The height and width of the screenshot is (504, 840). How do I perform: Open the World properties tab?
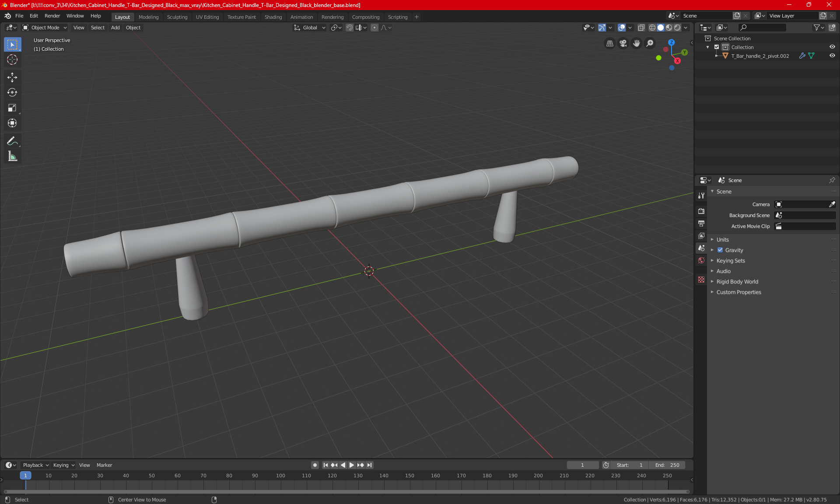(x=701, y=260)
